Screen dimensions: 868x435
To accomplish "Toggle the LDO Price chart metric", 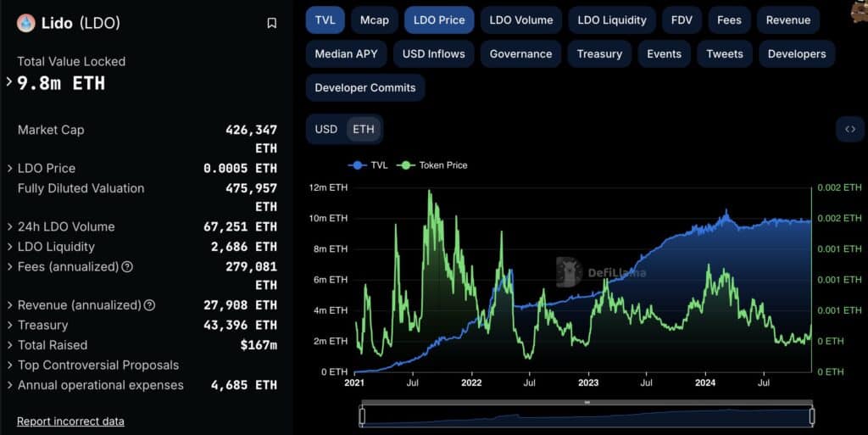I will click(x=439, y=20).
